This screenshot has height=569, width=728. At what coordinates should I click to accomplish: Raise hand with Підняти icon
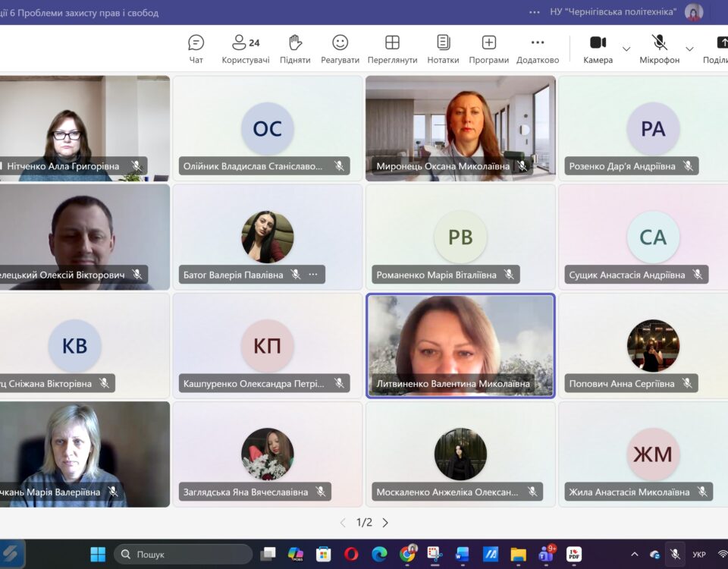tap(295, 49)
